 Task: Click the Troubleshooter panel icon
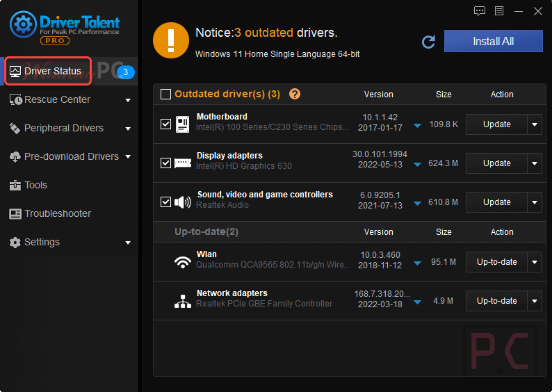(x=15, y=213)
